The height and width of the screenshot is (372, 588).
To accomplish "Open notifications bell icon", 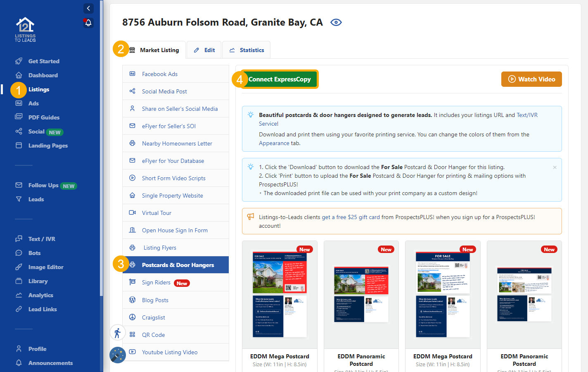I will (88, 23).
